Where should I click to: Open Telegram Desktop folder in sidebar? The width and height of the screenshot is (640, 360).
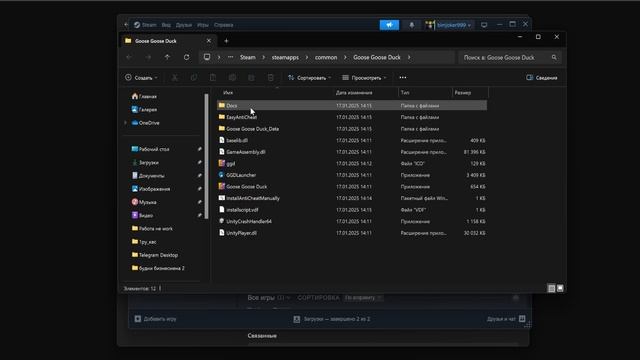(x=155, y=255)
